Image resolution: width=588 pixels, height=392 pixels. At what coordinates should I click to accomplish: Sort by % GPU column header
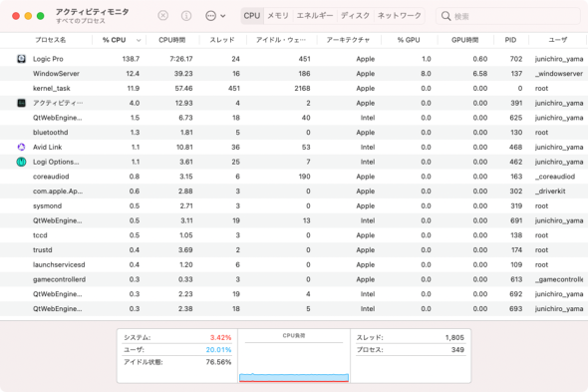(409, 40)
